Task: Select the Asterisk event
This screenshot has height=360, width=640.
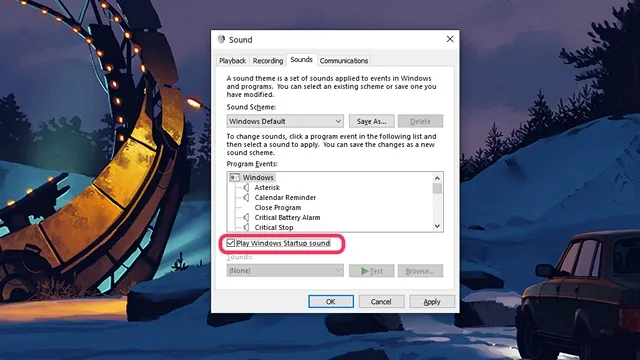Action: tap(267, 188)
